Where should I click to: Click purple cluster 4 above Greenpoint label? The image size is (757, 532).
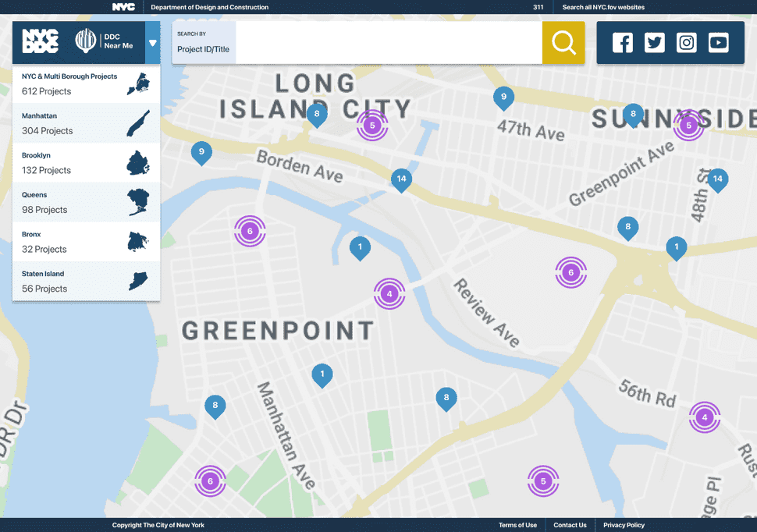pyautogui.click(x=389, y=293)
